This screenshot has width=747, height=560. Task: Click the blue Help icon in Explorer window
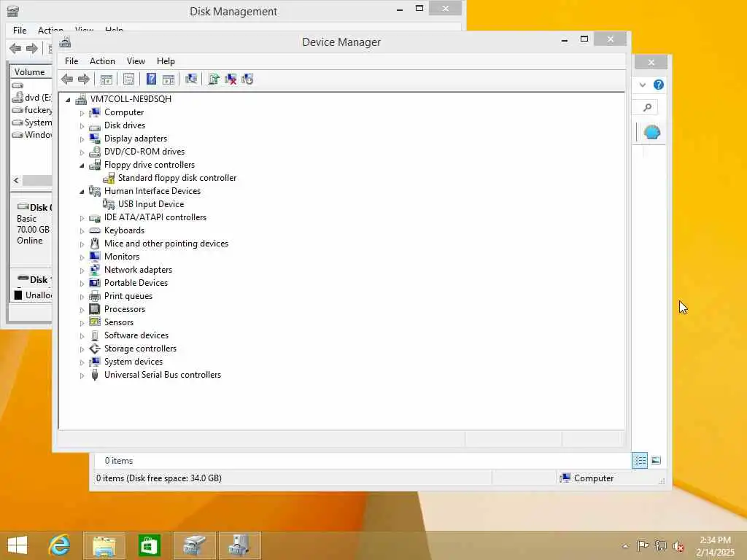[659, 85]
